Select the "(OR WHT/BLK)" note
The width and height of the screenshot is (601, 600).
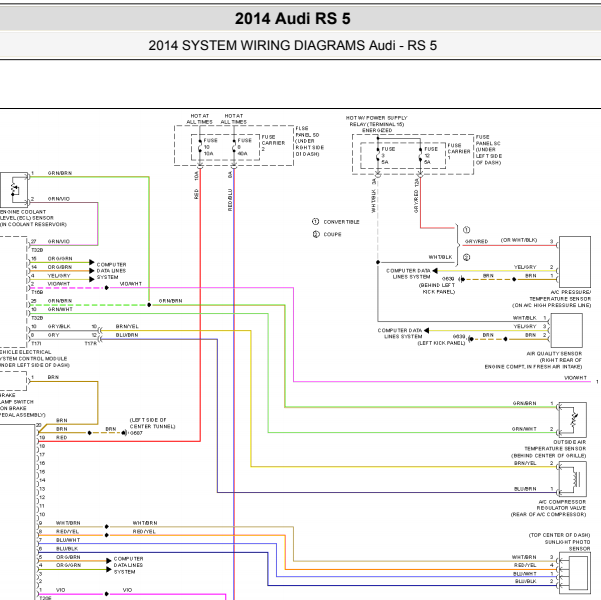pyautogui.click(x=519, y=240)
